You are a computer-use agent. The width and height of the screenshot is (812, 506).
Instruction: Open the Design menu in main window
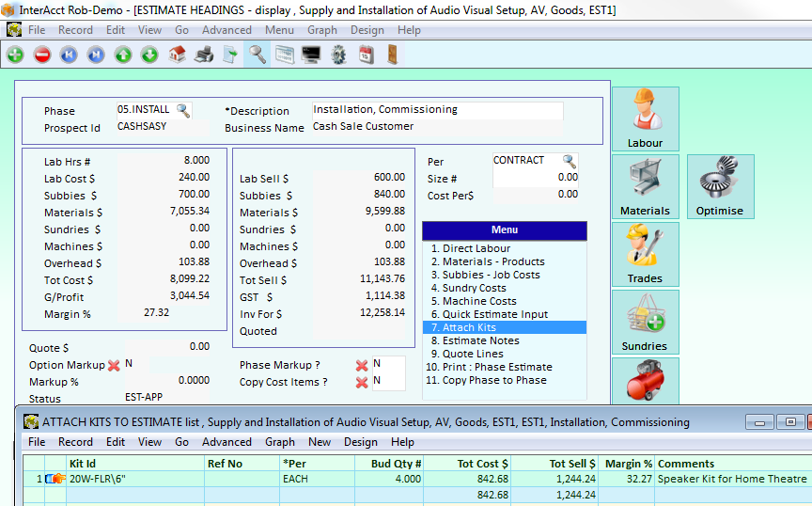(x=367, y=30)
